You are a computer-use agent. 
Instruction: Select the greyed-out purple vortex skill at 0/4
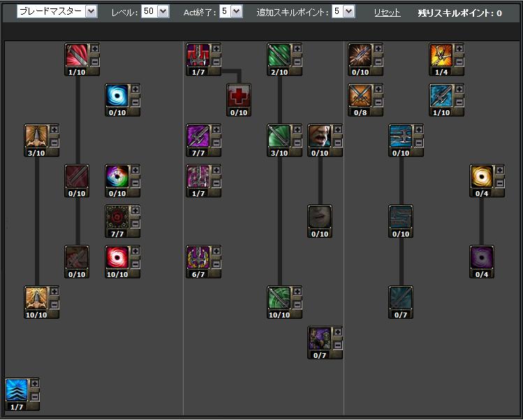(482, 257)
